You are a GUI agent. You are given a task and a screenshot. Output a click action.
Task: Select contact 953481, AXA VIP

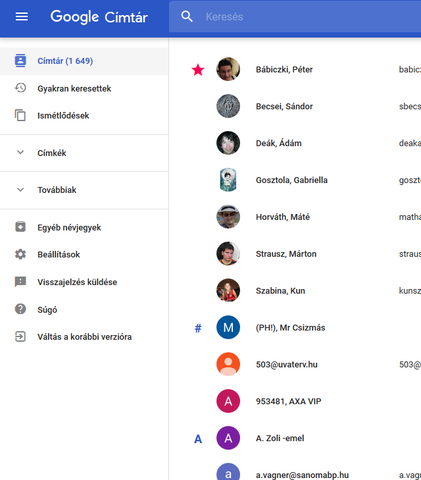(288, 401)
